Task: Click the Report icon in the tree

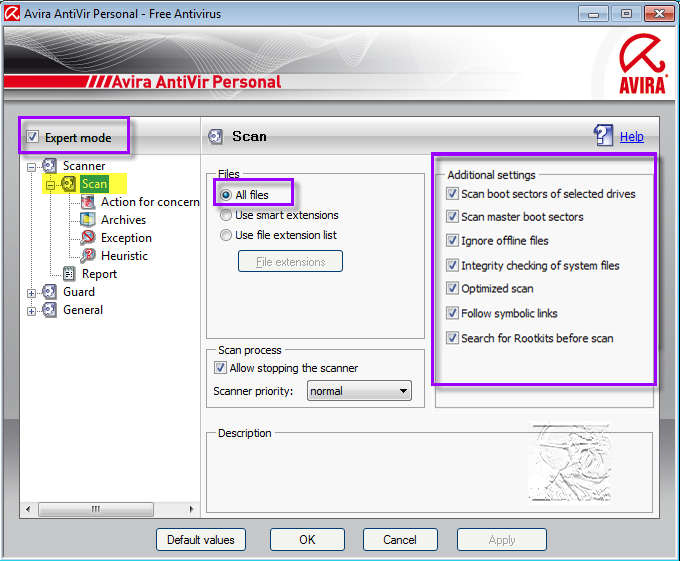Action: pos(69,274)
